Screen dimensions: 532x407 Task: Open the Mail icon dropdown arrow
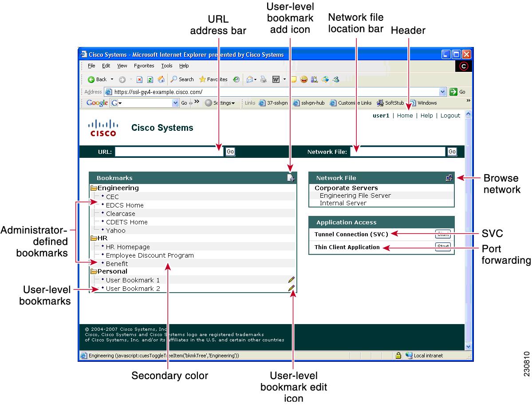[x=256, y=80]
